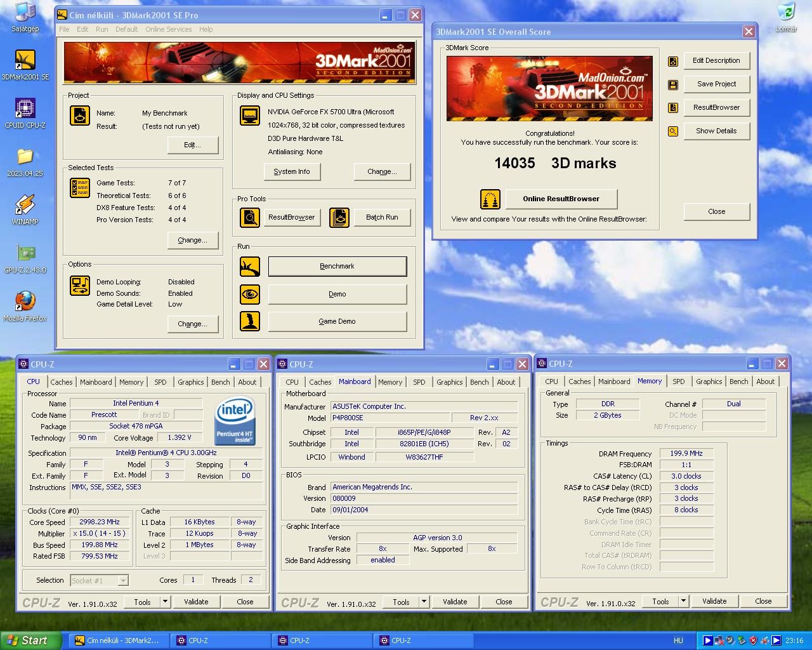Screen dimensions: 812x650
Task: Click the Intel Pentium 4 HT logo
Action: 235,421
